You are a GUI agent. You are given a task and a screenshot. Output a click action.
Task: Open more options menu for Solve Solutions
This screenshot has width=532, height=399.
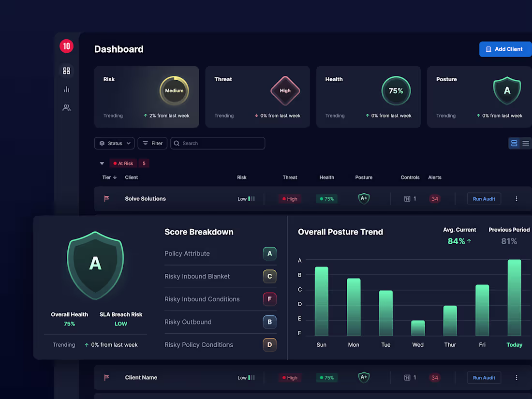517,199
